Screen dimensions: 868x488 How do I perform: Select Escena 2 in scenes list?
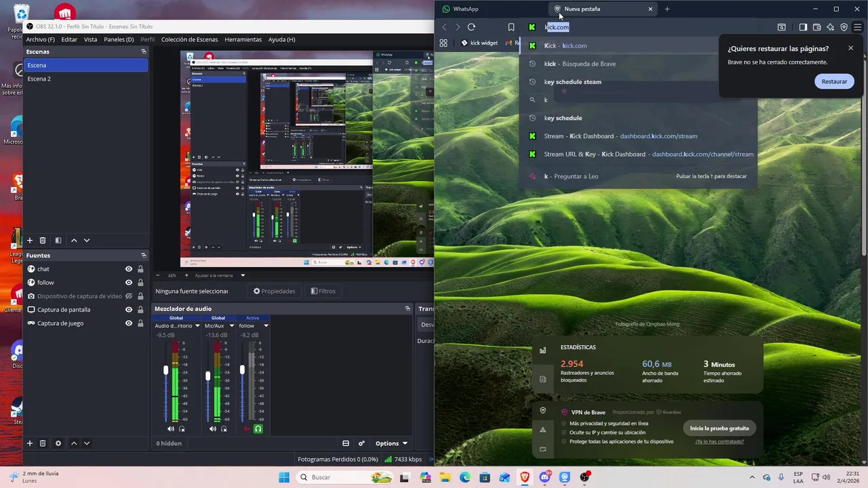[x=85, y=79]
